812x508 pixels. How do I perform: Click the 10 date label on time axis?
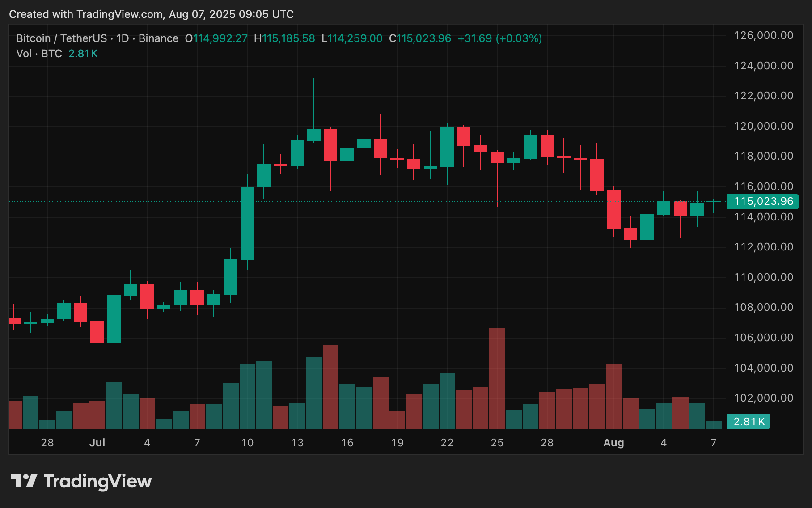247,443
